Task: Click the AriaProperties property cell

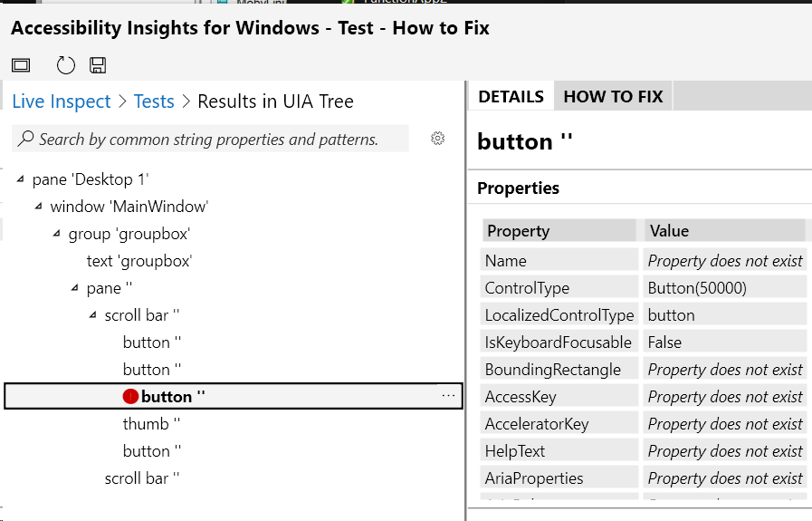Action: coord(559,478)
